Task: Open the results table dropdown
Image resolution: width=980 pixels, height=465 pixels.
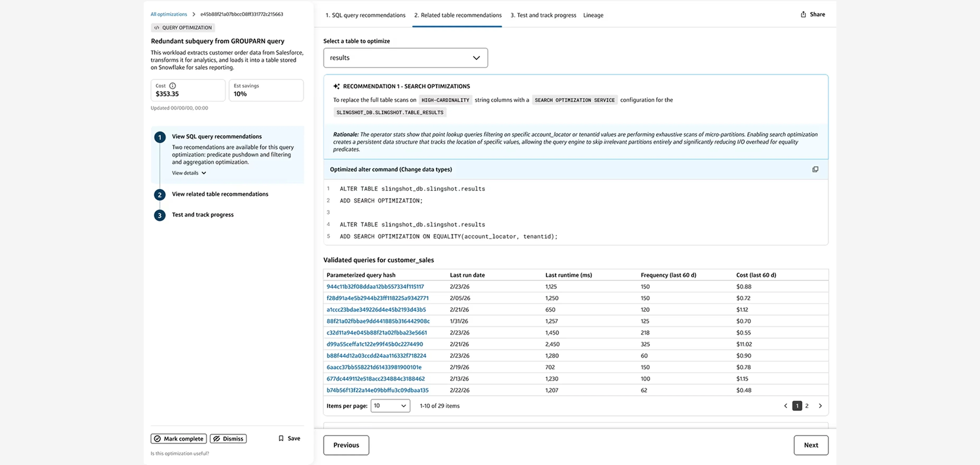Action: pos(406,58)
